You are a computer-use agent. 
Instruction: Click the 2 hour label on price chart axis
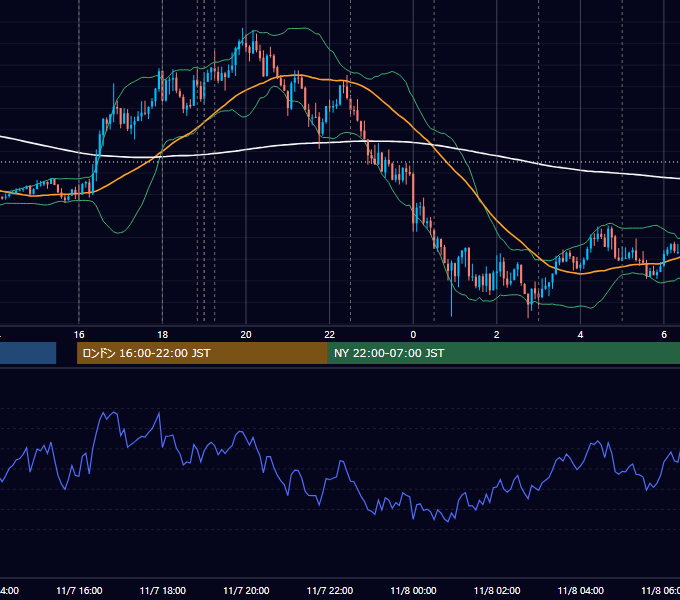[x=497, y=335]
